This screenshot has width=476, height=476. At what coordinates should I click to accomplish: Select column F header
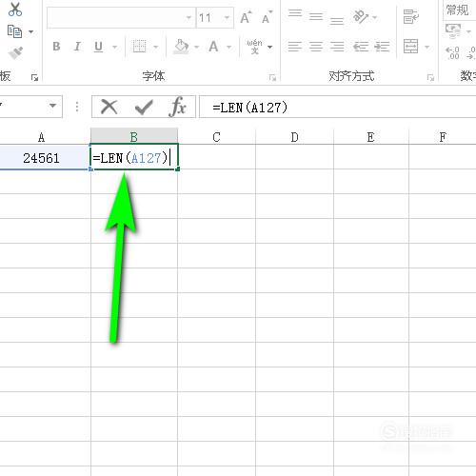tap(443, 137)
